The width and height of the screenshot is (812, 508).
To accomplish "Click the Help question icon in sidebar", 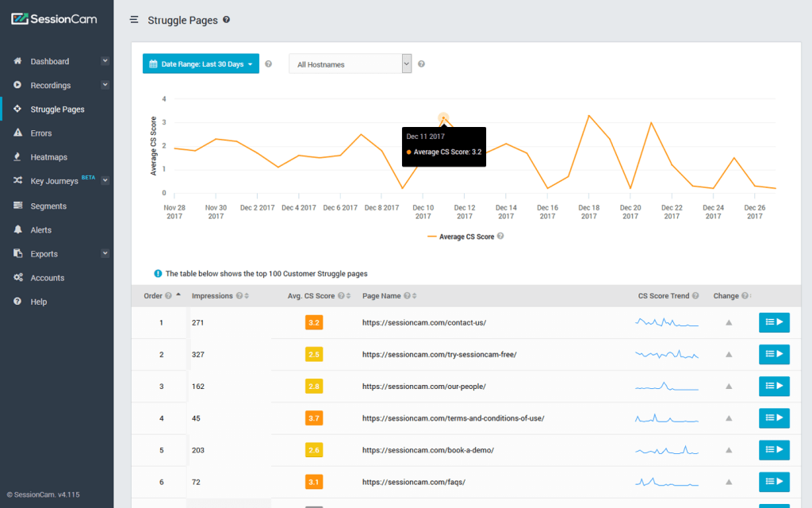I will pos(17,301).
